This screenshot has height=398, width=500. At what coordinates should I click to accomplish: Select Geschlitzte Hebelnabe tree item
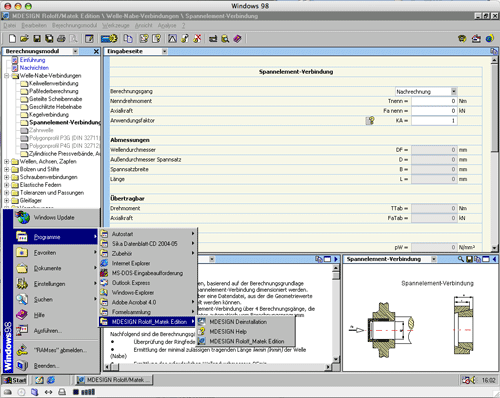pos(55,107)
